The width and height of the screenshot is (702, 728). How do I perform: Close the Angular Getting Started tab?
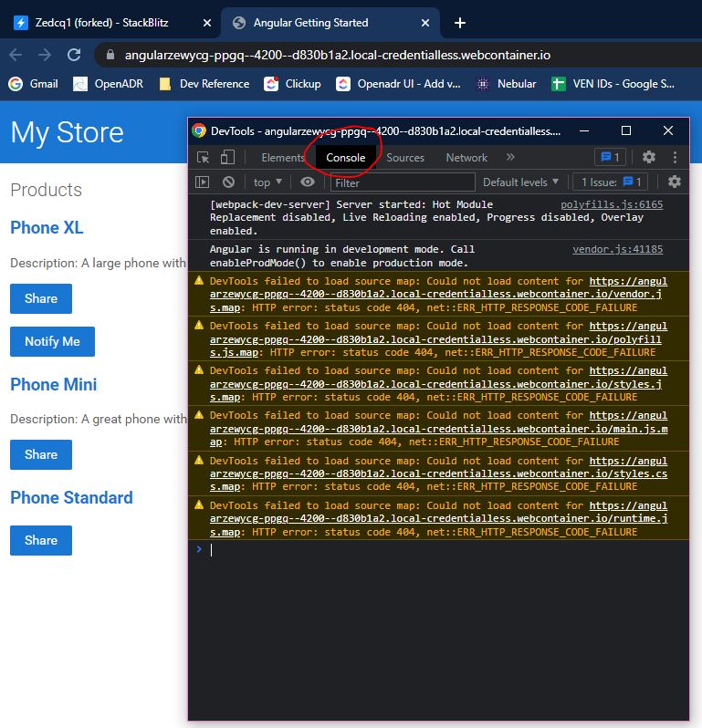(425, 23)
